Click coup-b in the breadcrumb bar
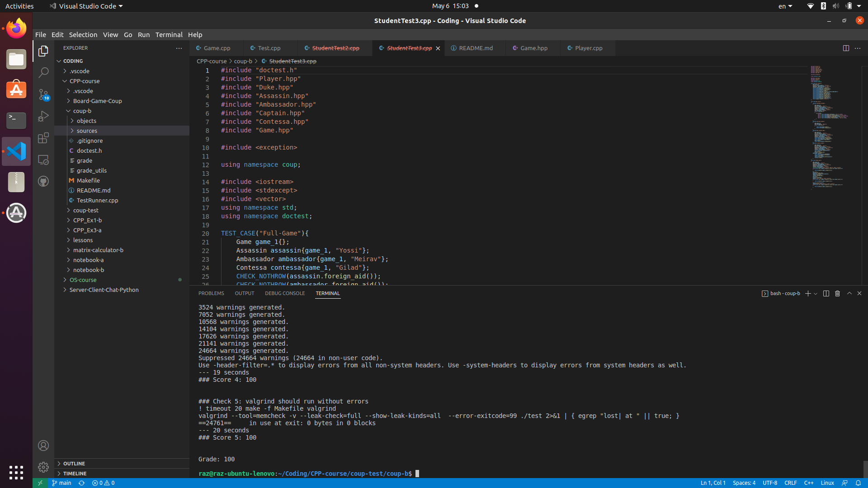Viewport: 868px width, 488px height. [x=243, y=61]
